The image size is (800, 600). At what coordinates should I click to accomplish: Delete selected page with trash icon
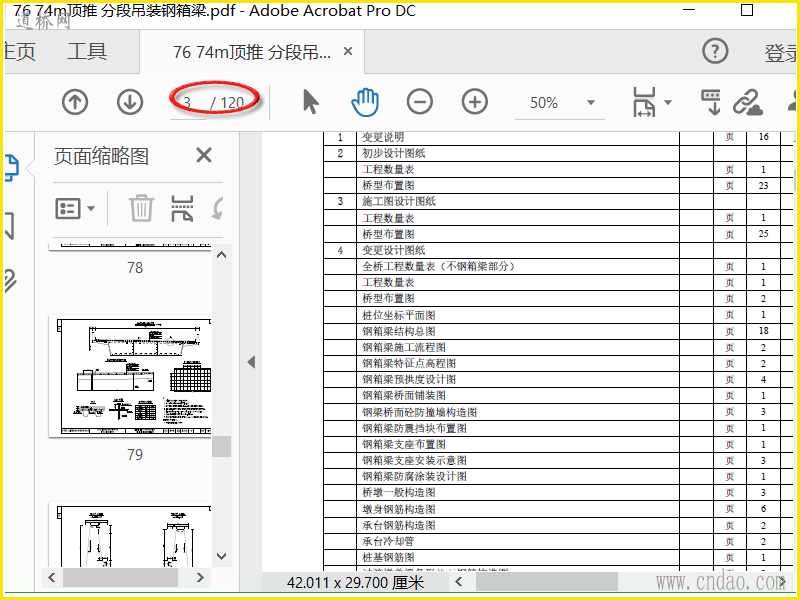coord(141,208)
